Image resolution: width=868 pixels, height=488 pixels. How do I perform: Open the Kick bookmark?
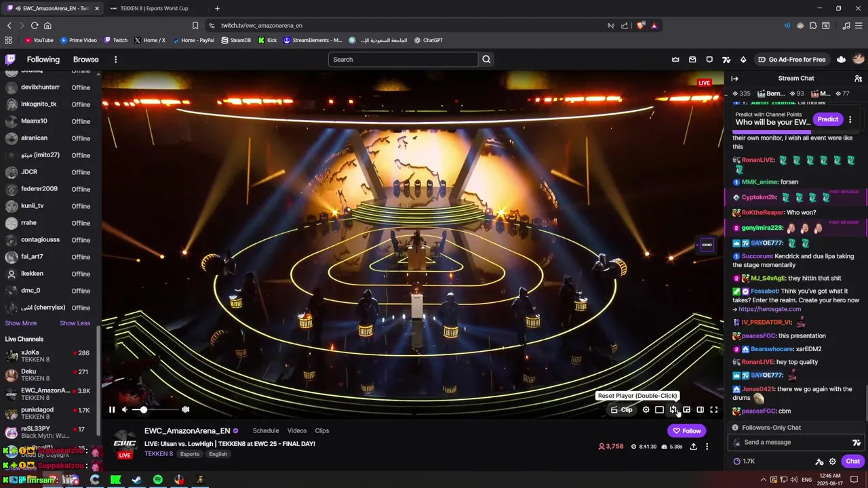coord(267,41)
